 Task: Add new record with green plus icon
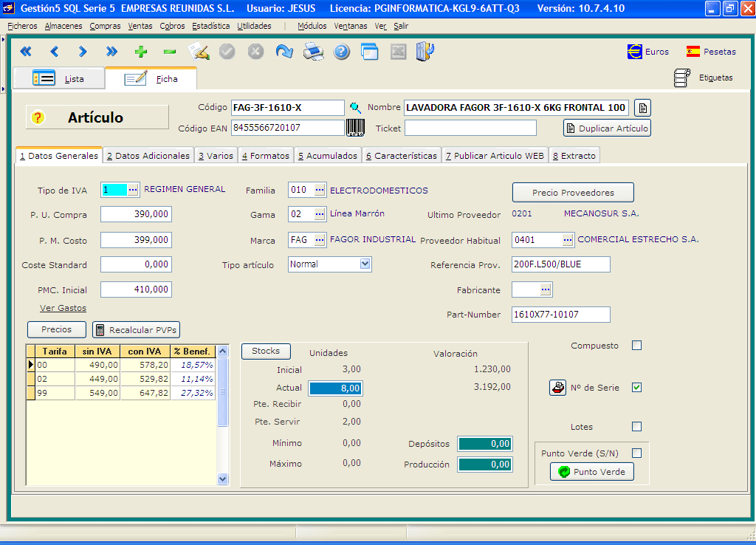141,52
